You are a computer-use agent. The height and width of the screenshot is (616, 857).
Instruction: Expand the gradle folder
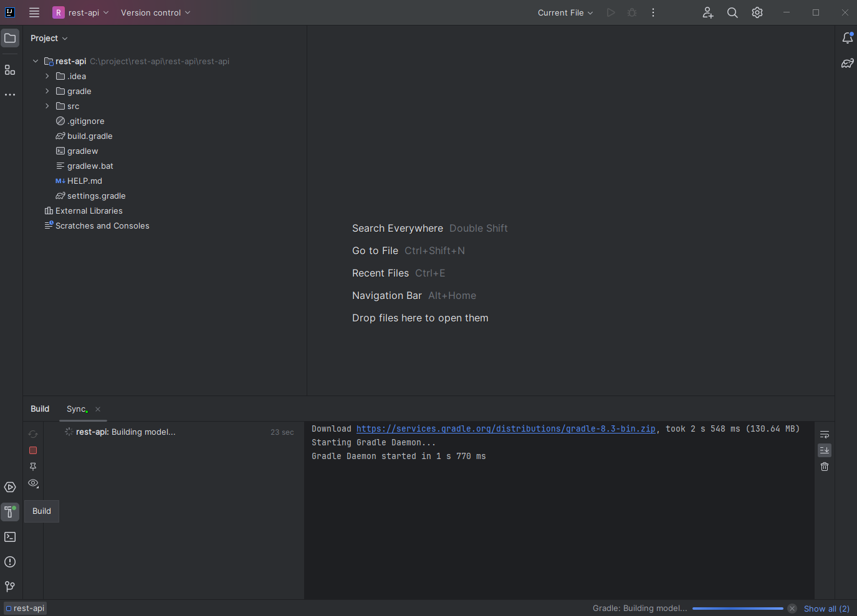(x=47, y=91)
